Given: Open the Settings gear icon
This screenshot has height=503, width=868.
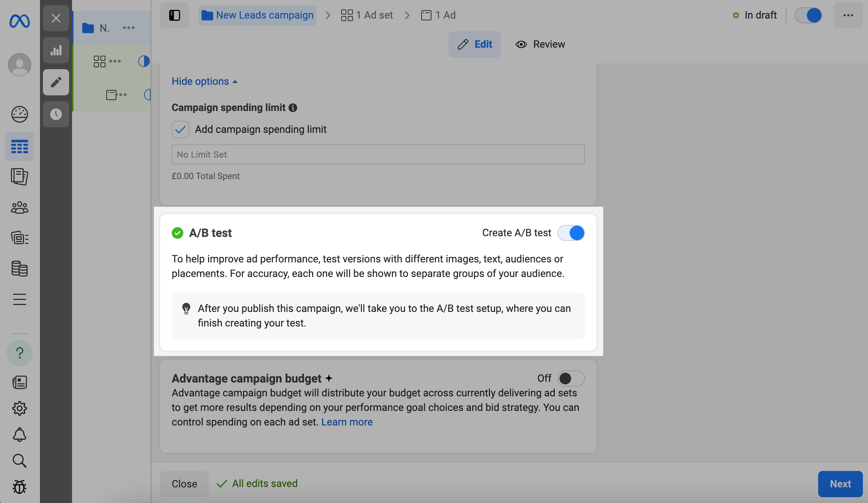Looking at the screenshot, I should (20, 408).
